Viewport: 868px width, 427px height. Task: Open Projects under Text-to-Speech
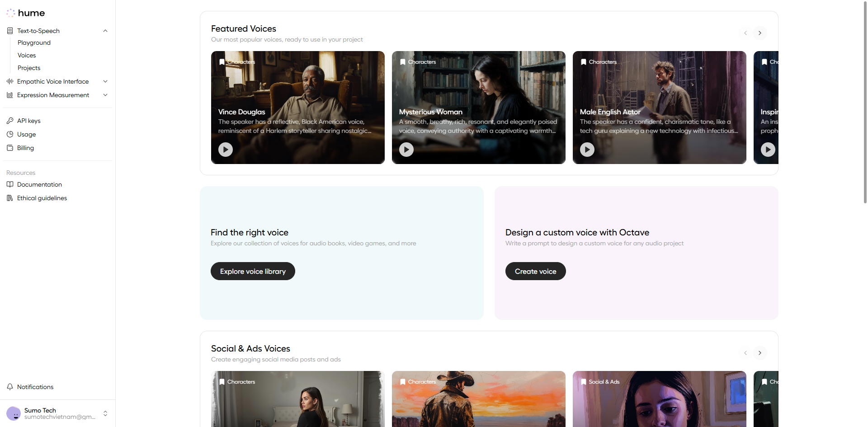click(x=29, y=68)
